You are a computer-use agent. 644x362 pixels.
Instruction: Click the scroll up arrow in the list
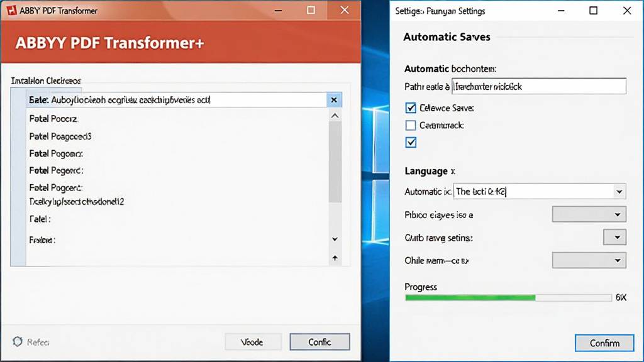coord(335,116)
